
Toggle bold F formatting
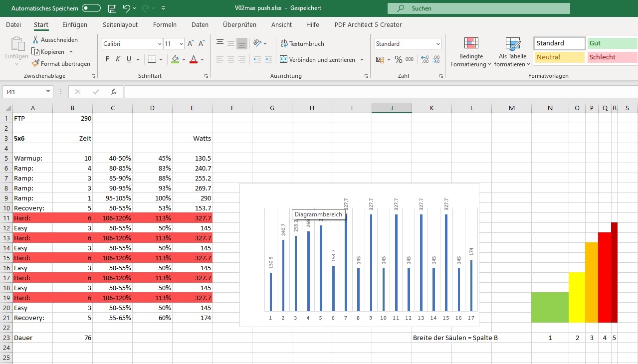107,59
